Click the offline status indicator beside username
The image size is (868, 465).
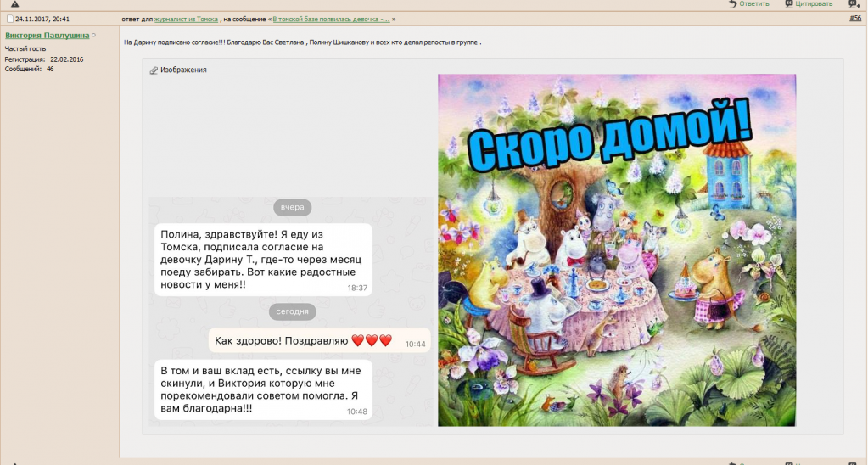click(x=94, y=36)
